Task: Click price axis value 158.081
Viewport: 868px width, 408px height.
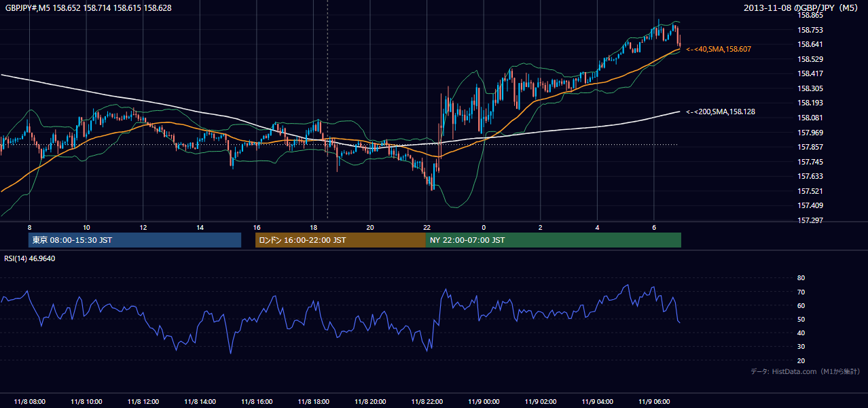Action: [810, 118]
